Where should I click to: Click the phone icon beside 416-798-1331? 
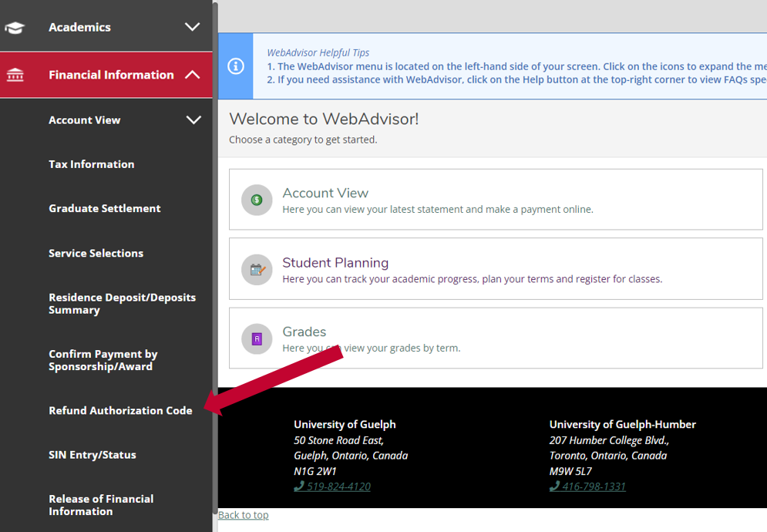click(x=553, y=486)
